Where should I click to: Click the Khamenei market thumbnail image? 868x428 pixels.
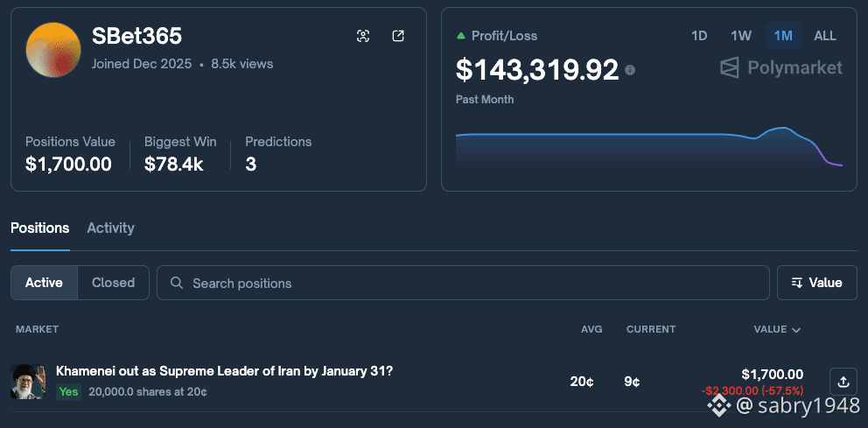click(28, 382)
